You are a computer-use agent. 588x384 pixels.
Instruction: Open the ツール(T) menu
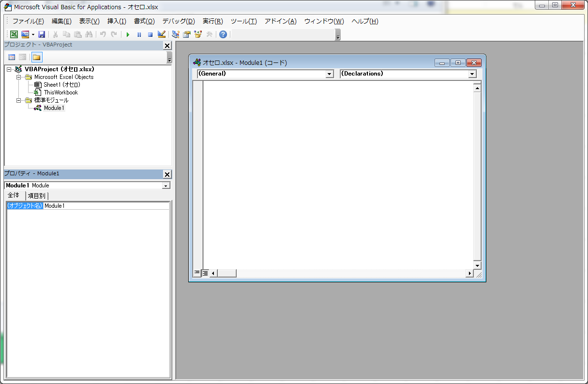point(244,21)
